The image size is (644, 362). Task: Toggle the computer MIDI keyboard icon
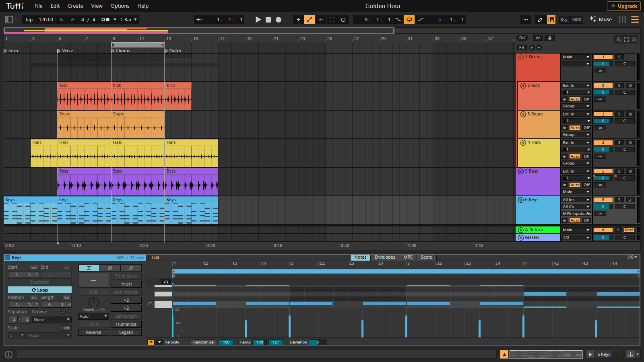tap(551, 19)
